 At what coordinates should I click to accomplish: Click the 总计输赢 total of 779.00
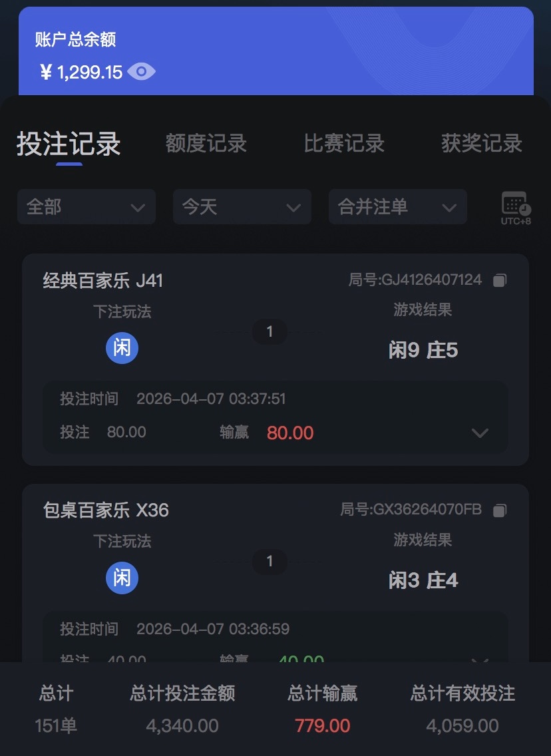(323, 725)
